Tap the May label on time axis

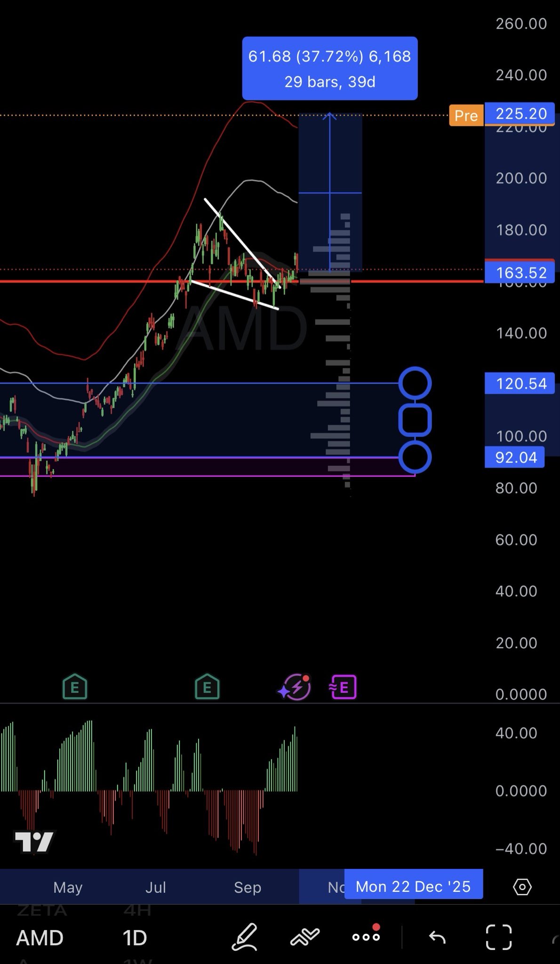(68, 887)
